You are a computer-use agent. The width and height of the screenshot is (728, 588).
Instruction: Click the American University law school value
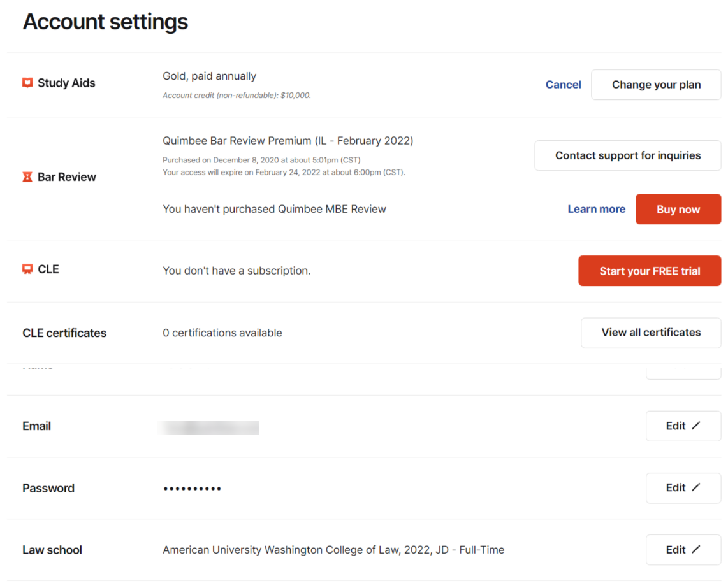333,550
